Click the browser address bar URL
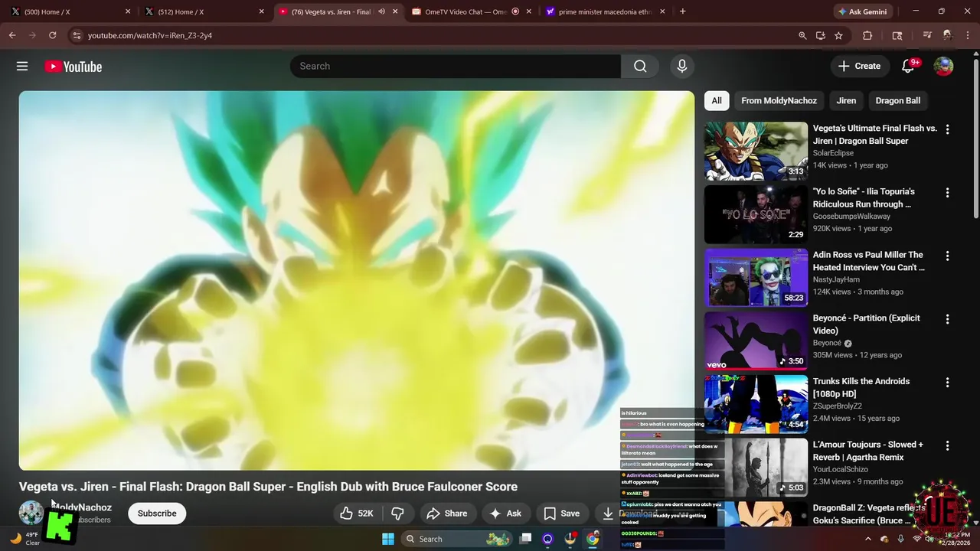Viewport: 980px width, 551px height. tap(150, 35)
